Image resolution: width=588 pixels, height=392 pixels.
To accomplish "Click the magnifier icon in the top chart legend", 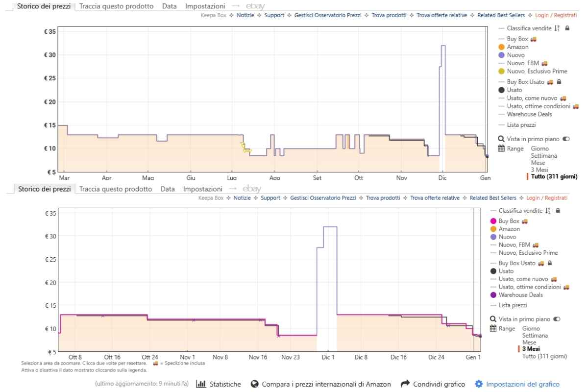I will (x=501, y=139).
